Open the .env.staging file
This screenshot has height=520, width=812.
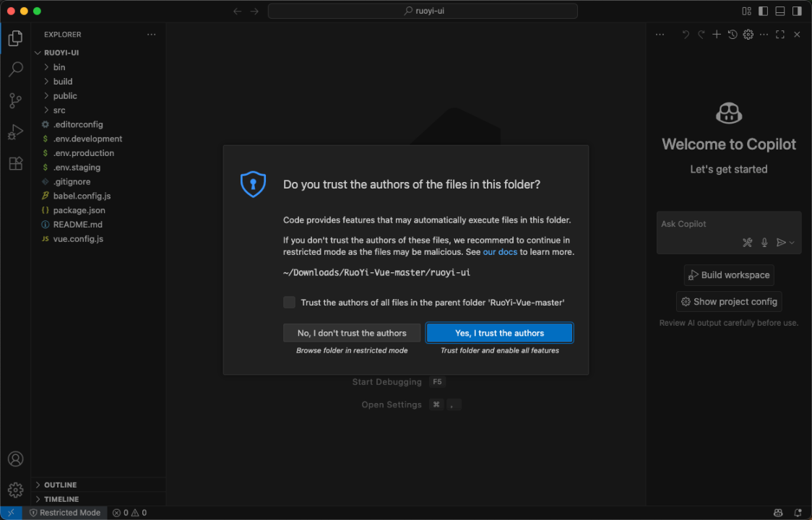[98, 168]
